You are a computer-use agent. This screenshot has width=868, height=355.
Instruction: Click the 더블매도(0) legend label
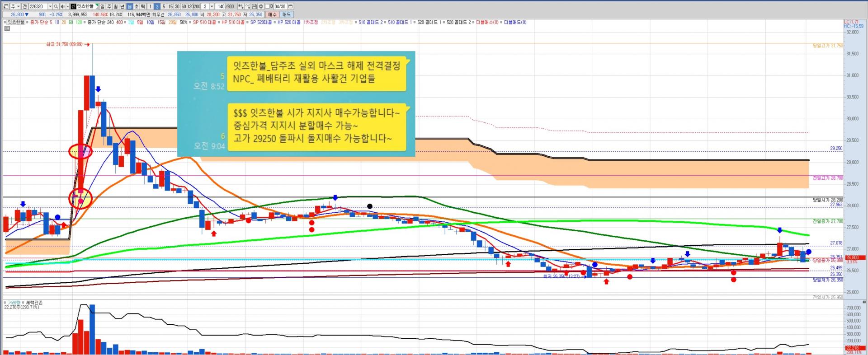(x=515, y=22)
